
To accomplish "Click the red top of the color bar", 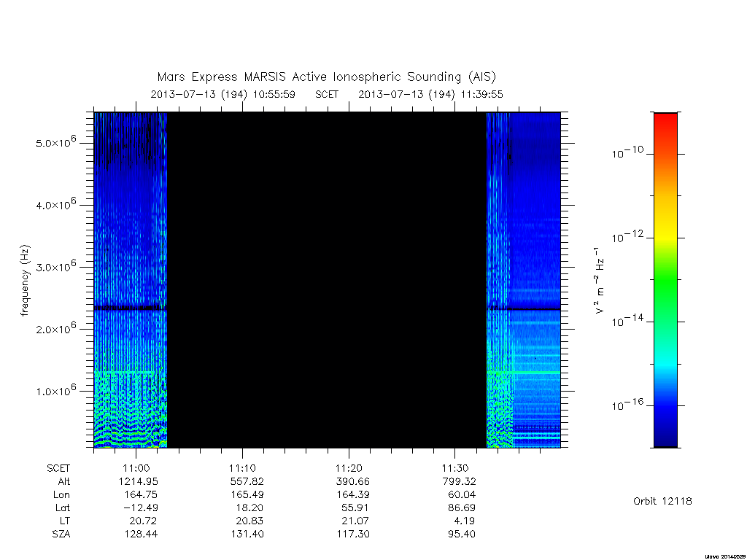I will click(x=665, y=125).
